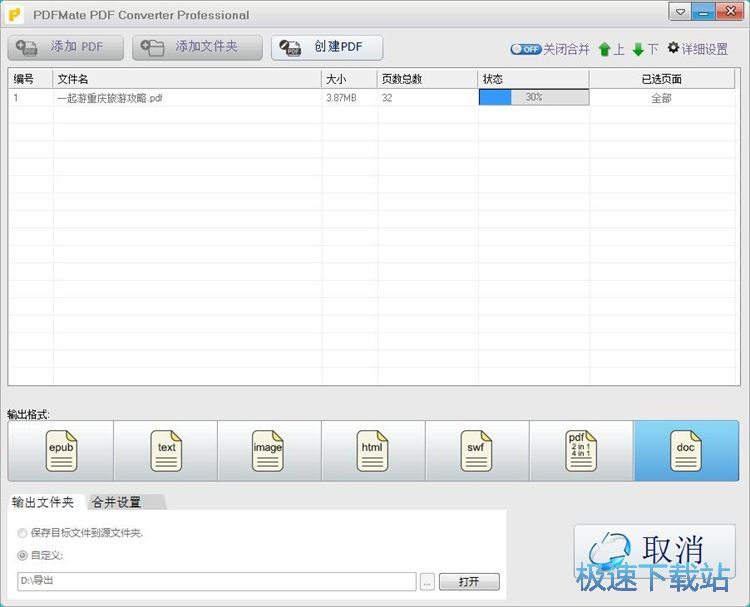Move file up with green arrow
The width and height of the screenshot is (750, 607).
coord(605,49)
